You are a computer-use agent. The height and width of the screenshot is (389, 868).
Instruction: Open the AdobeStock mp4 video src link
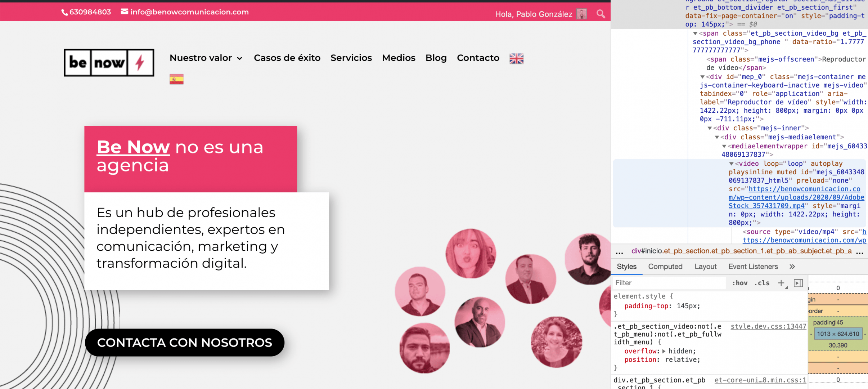click(x=796, y=197)
